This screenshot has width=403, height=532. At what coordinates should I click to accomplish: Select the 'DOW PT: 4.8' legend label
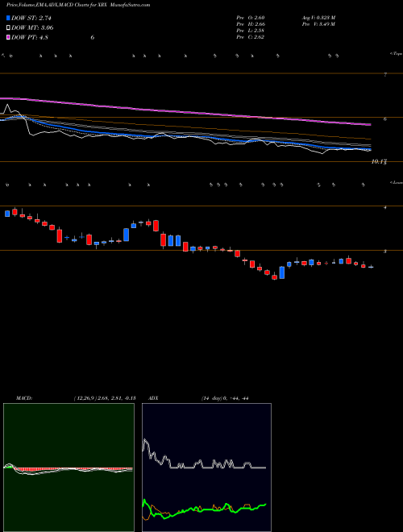(x=30, y=37)
